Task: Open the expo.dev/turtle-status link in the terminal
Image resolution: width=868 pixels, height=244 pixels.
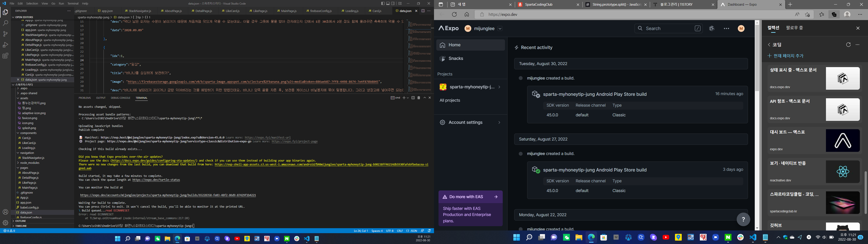Action: (x=156, y=180)
